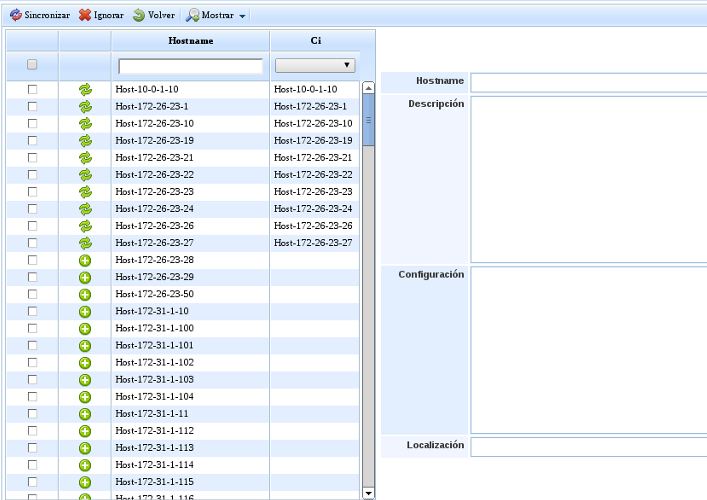Expand the Mostrar dropdown arrow

tap(242, 17)
